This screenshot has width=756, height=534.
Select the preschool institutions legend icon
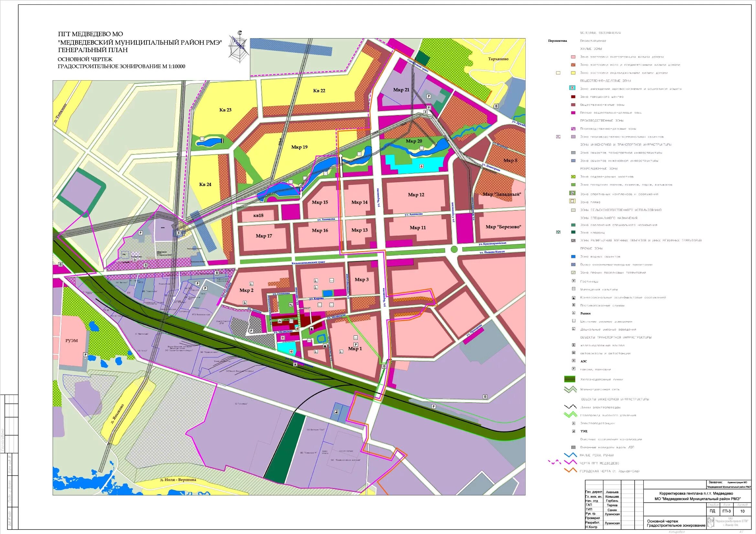click(x=574, y=329)
